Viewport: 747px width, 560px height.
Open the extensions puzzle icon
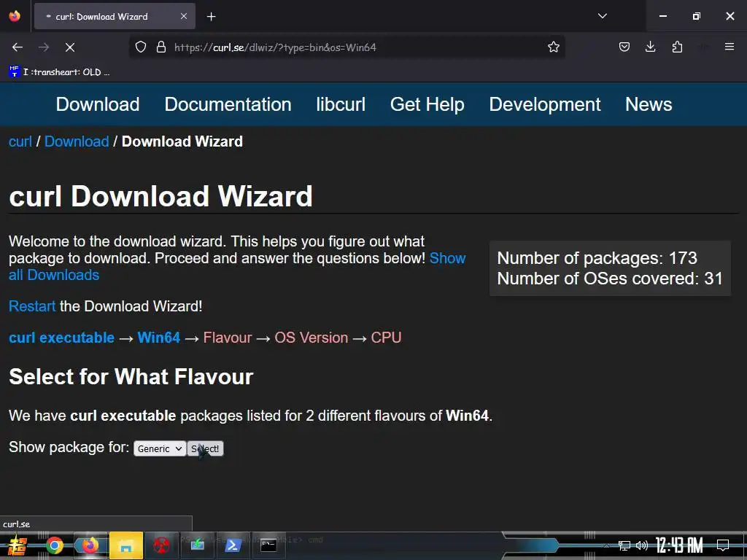click(x=677, y=47)
